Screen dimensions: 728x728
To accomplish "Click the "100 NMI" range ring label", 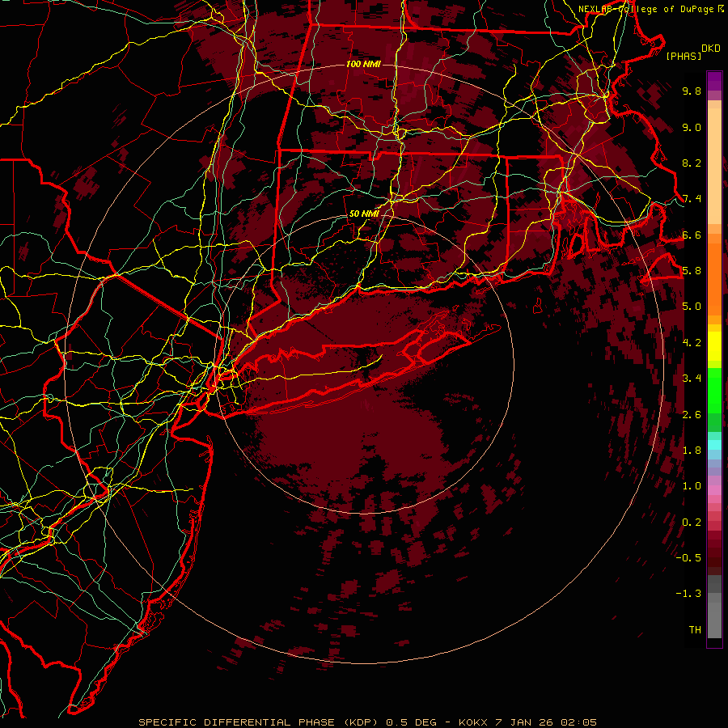I will pos(363,64).
